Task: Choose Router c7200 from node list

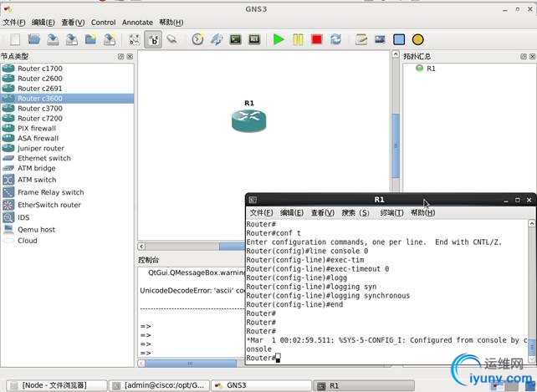Action: coord(40,119)
